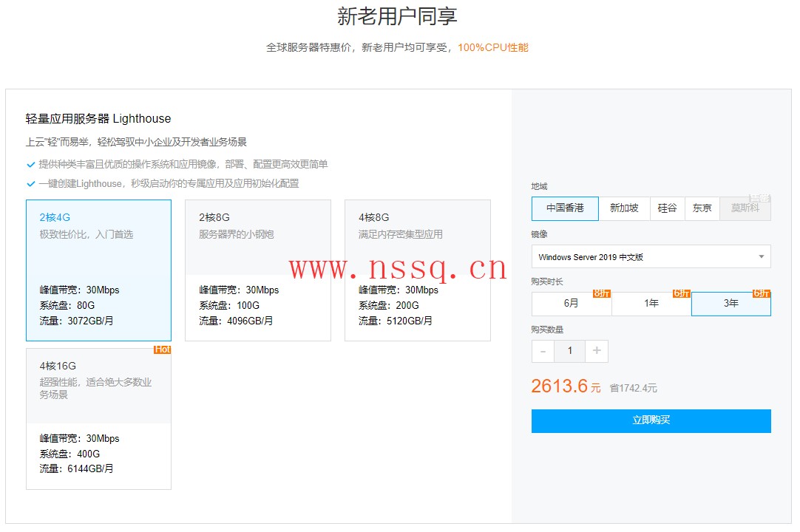This screenshot has height=532, width=800.
Task: Click the 100%CPU性能 orange text
Action: coord(493,47)
